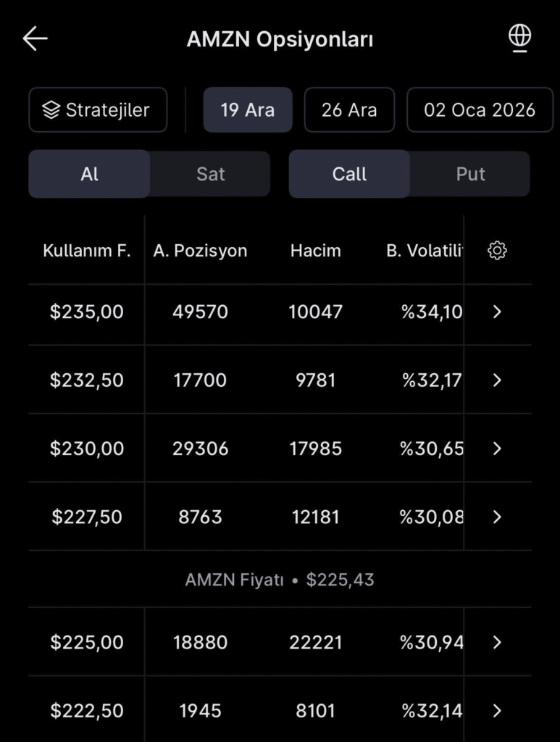
Task: Select the Al (buy) toggle
Action: (90, 174)
